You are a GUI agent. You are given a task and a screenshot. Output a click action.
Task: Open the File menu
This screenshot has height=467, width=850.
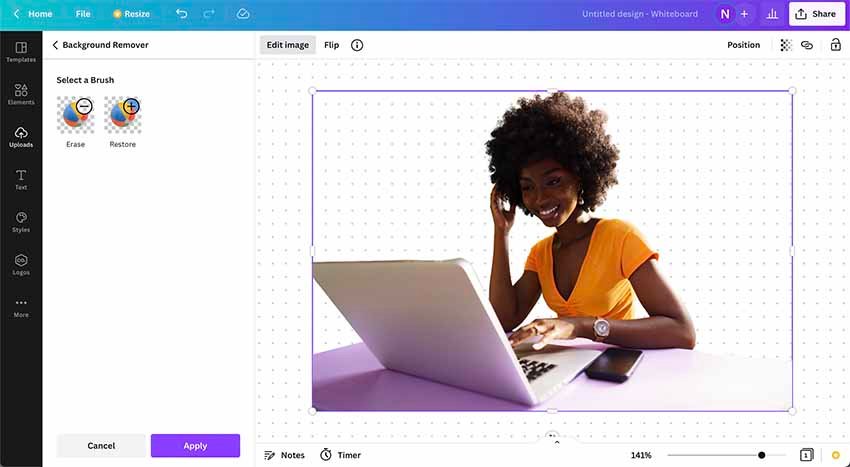pyautogui.click(x=83, y=14)
